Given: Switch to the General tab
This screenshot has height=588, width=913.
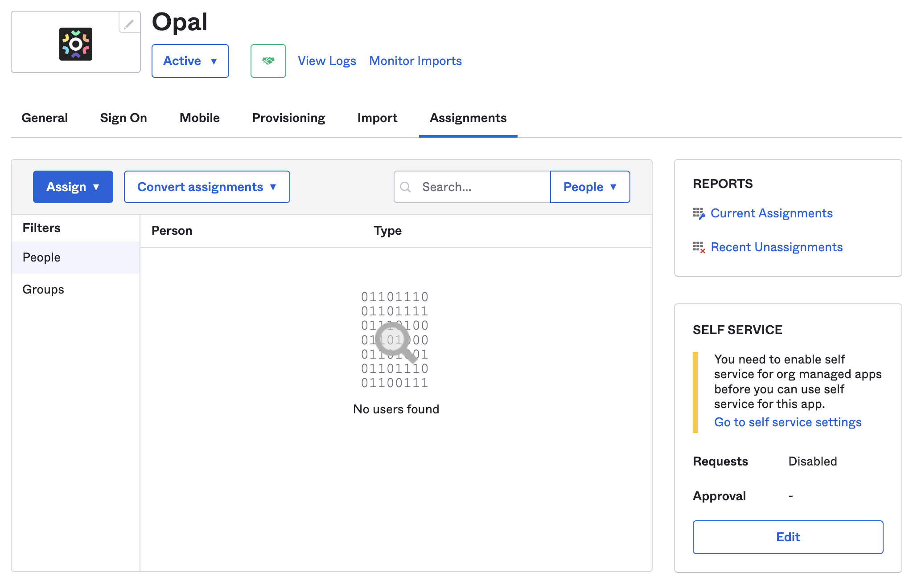Looking at the screenshot, I should [x=45, y=118].
